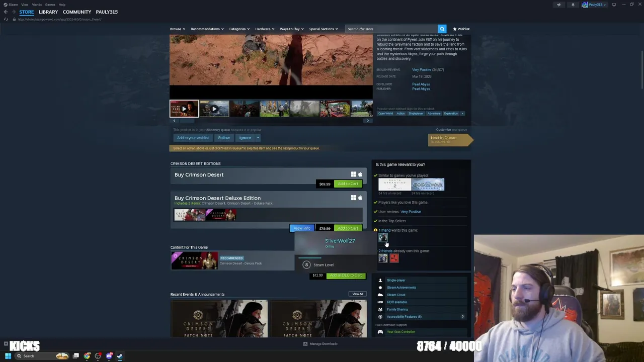Viewport: 644px width, 362px height.
Task: Click the Steam Cloud icon
Action: [380, 295]
